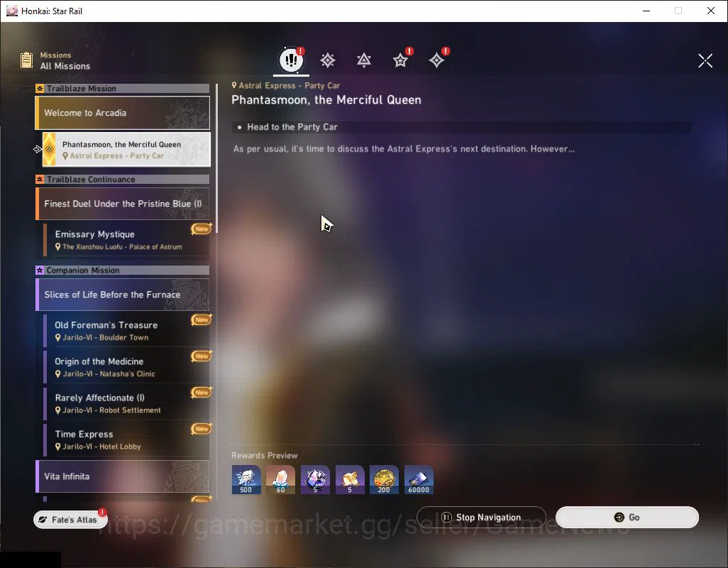Click the Missions clipboard icon
Image resolution: width=728 pixels, height=568 pixels.
coord(26,60)
